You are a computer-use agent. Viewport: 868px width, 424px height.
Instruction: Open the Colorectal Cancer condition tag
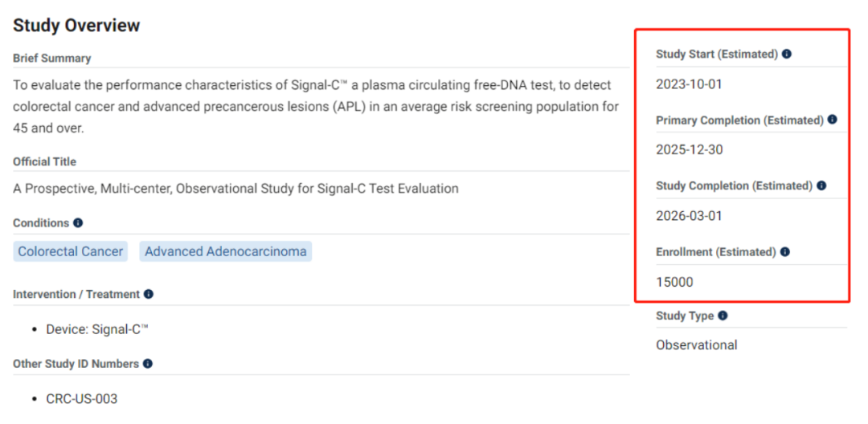tap(71, 251)
